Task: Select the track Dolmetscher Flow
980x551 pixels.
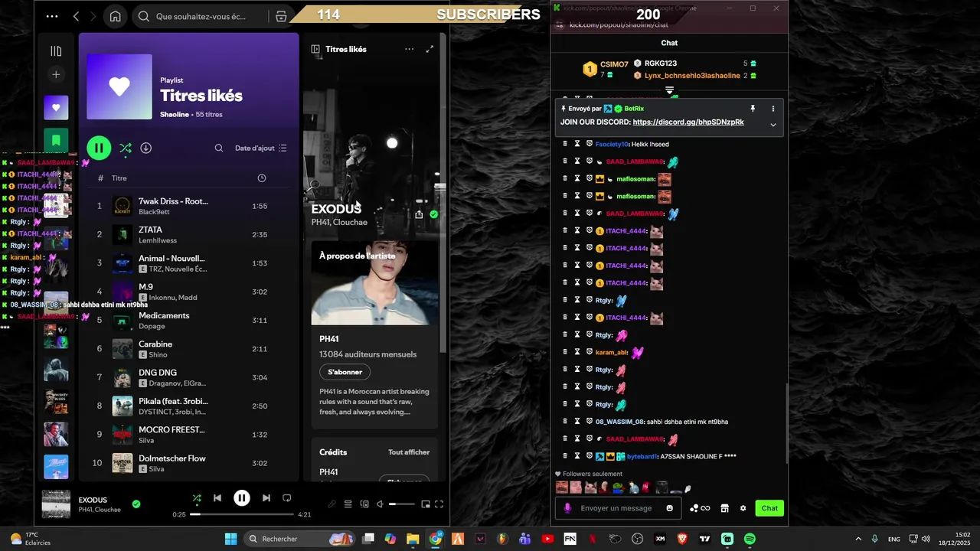Action: pos(188,463)
